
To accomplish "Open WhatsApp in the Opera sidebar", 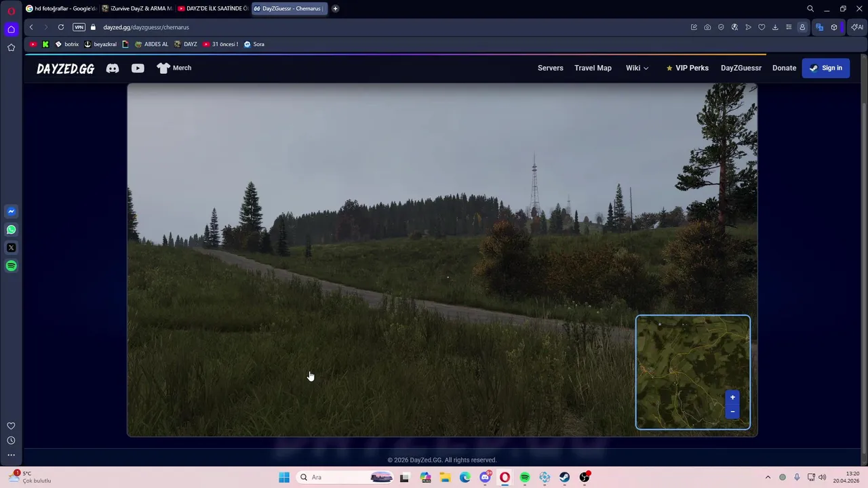I will [11, 230].
